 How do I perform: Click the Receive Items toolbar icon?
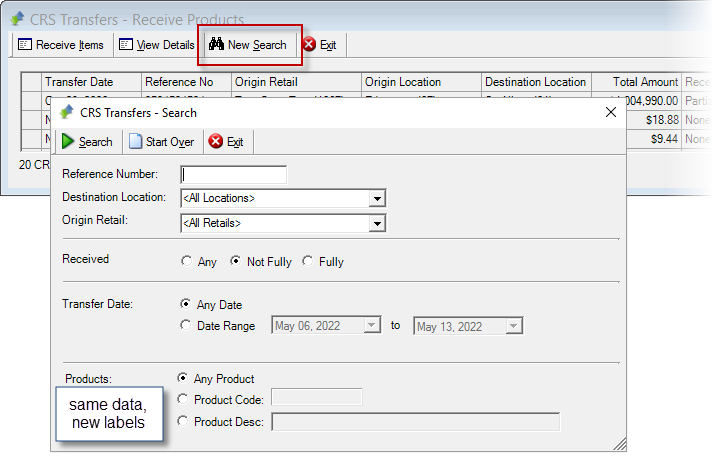(25, 44)
